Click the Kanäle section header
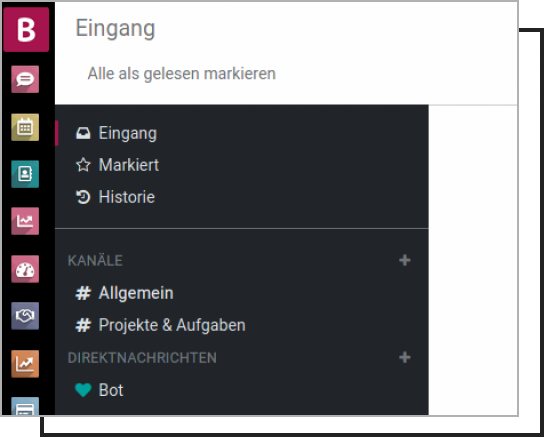544x437 pixels. coord(95,260)
